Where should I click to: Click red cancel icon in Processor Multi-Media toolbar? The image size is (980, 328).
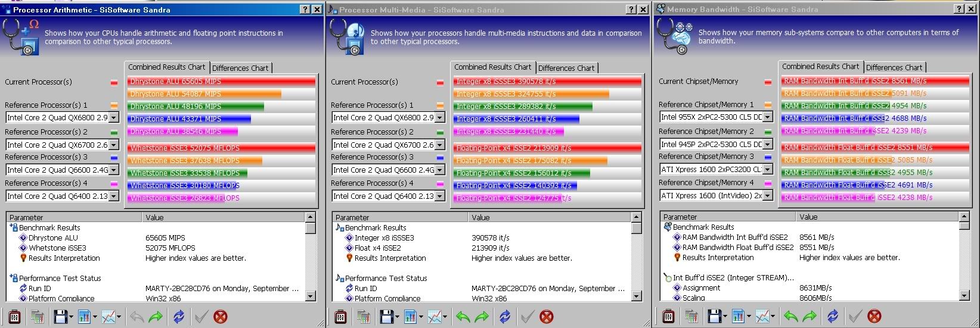(x=546, y=317)
